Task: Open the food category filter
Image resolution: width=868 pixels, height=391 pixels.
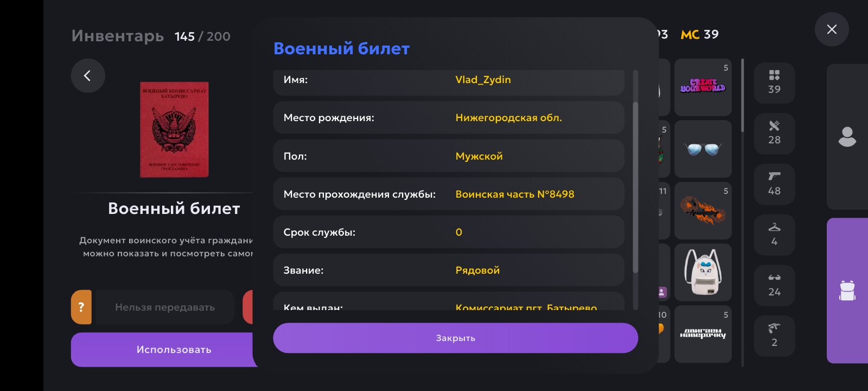Action: pos(774,133)
